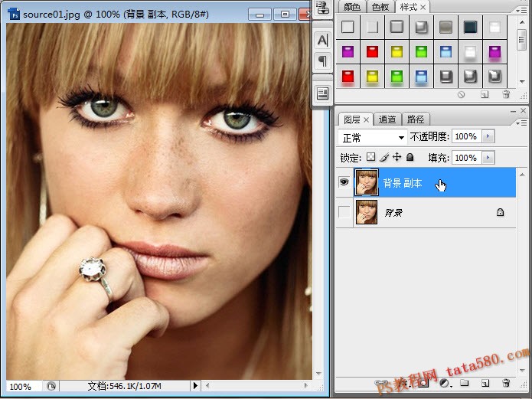The width and height of the screenshot is (532, 399).
Task: Toggle lock all padlock icon
Action: [x=410, y=157]
